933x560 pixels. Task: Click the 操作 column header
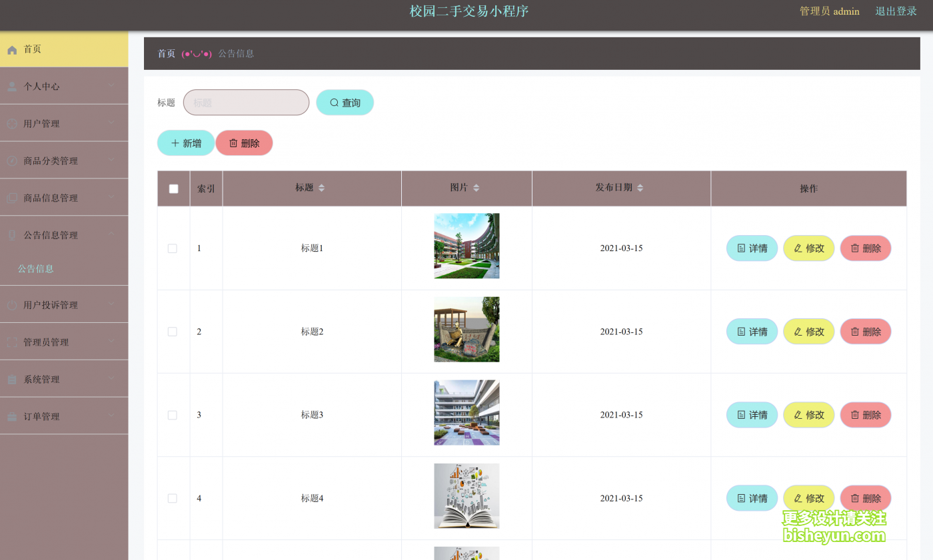809,189
